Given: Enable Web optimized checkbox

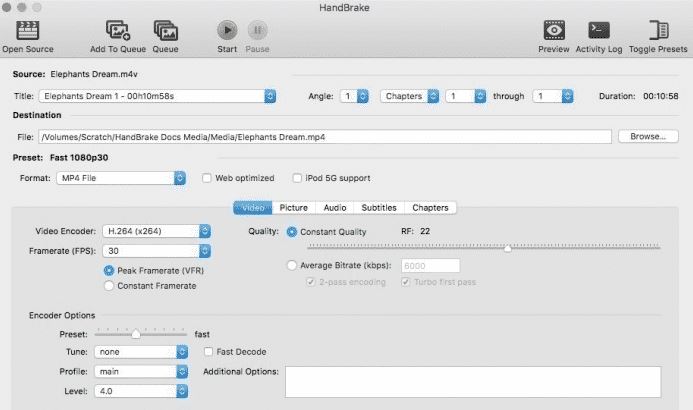Looking at the screenshot, I should (x=206, y=178).
